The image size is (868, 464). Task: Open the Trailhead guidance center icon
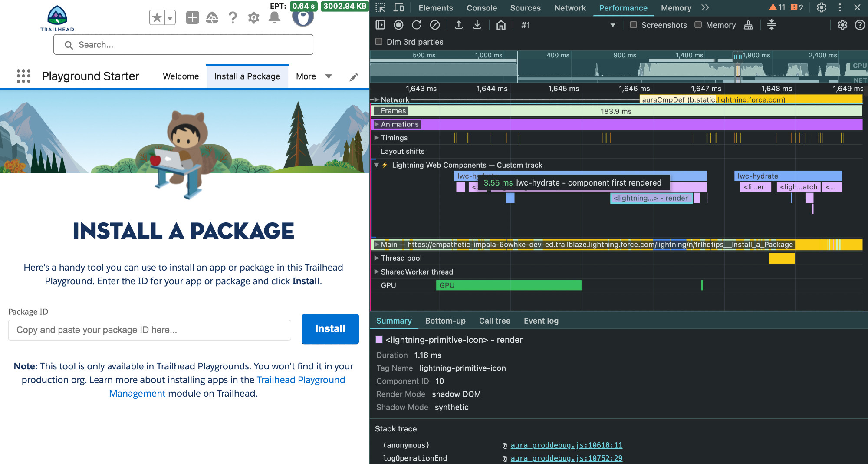click(212, 18)
